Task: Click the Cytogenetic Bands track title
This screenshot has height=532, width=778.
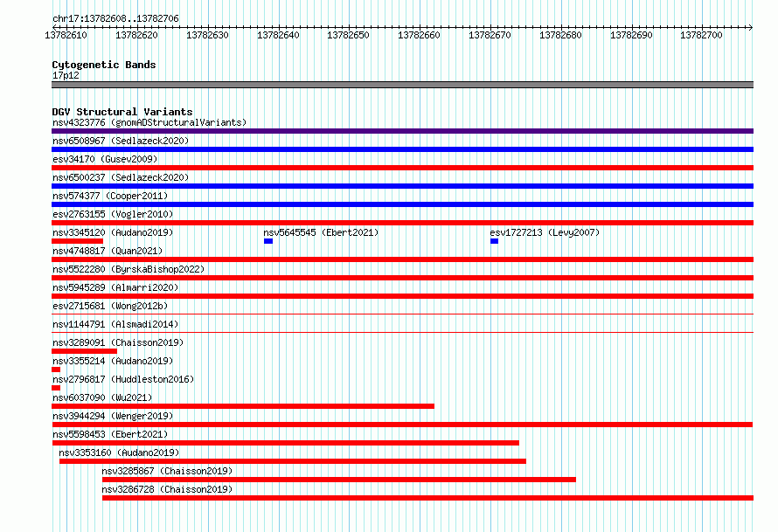Action: [104, 65]
